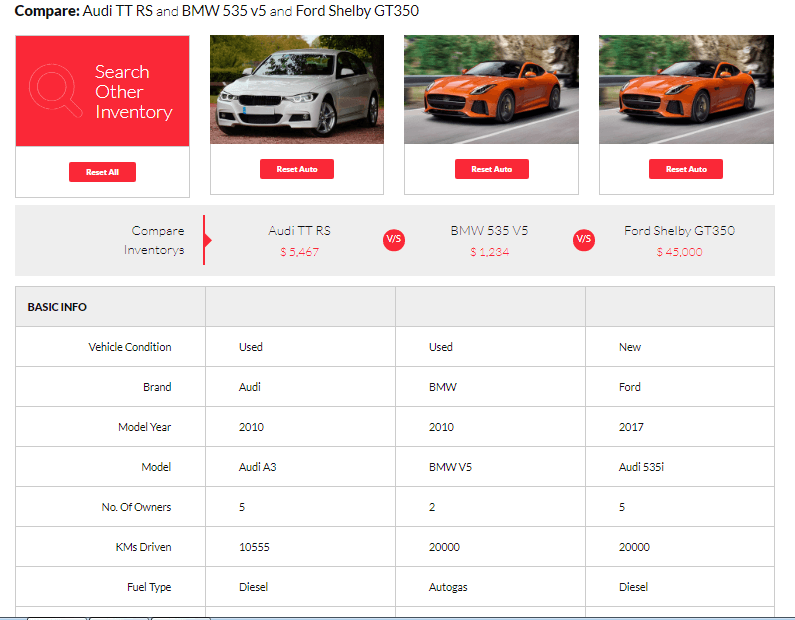Click the Fuel Type row label
795x620 pixels.
(149, 587)
